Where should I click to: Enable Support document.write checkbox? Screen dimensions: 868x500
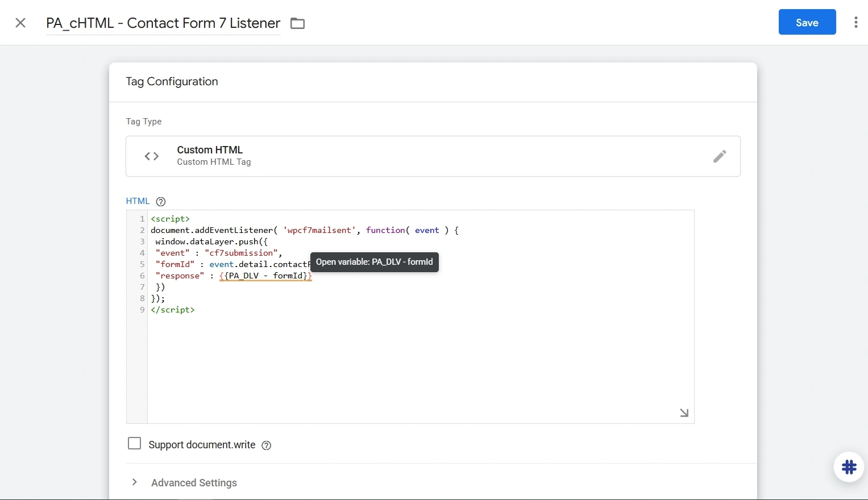(134, 444)
